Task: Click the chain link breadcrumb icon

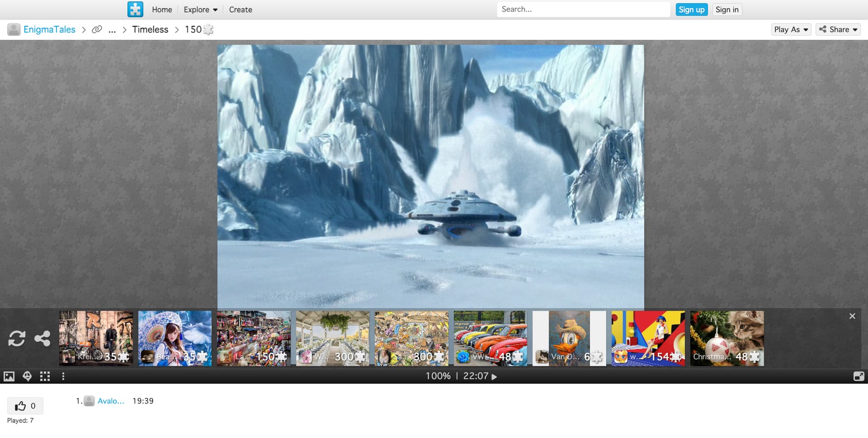Action: (x=97, y=29)
